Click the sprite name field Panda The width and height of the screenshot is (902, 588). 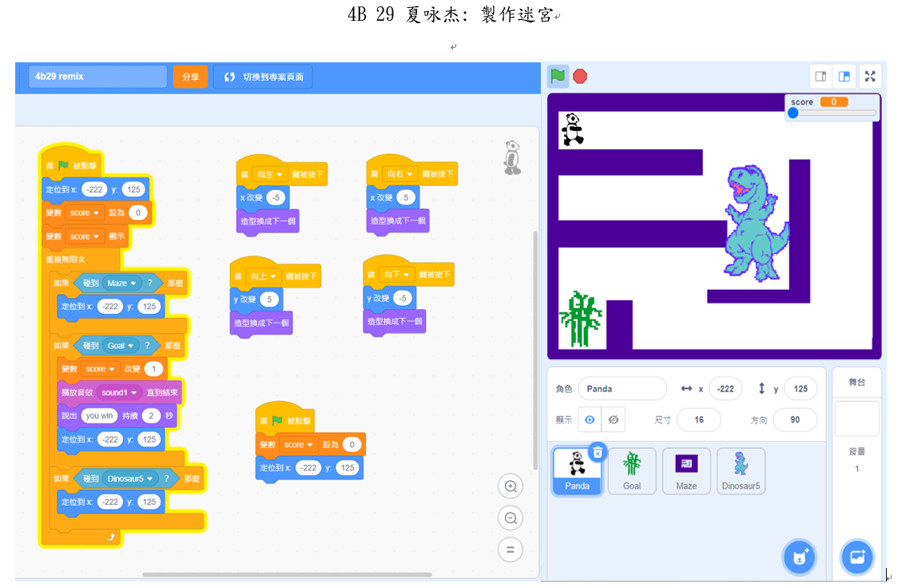tap(622, 389)
